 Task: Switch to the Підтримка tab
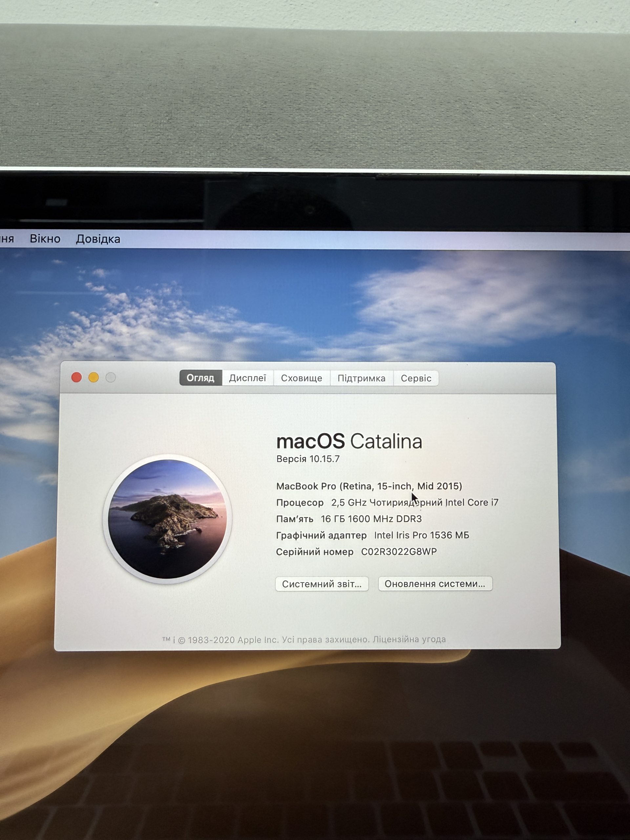pos(362,378)
